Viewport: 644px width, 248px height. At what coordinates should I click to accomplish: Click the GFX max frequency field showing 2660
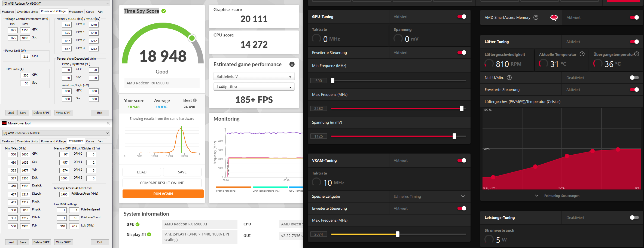[x=25, y=154]
